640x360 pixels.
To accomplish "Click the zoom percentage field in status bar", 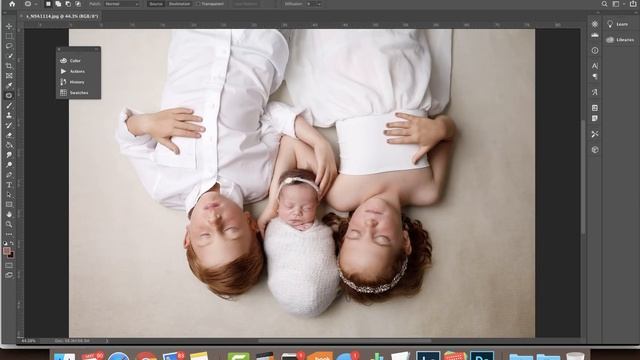I will click(x=29, y=340).
